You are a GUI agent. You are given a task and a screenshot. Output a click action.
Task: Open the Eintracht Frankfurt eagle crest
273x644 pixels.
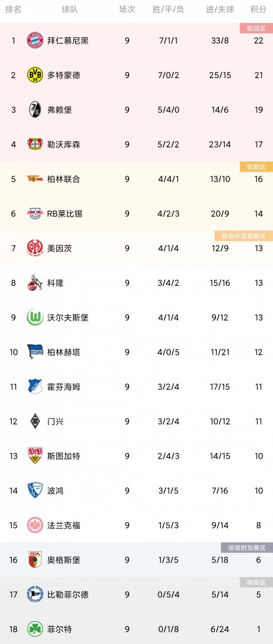[x=35, y=525]
